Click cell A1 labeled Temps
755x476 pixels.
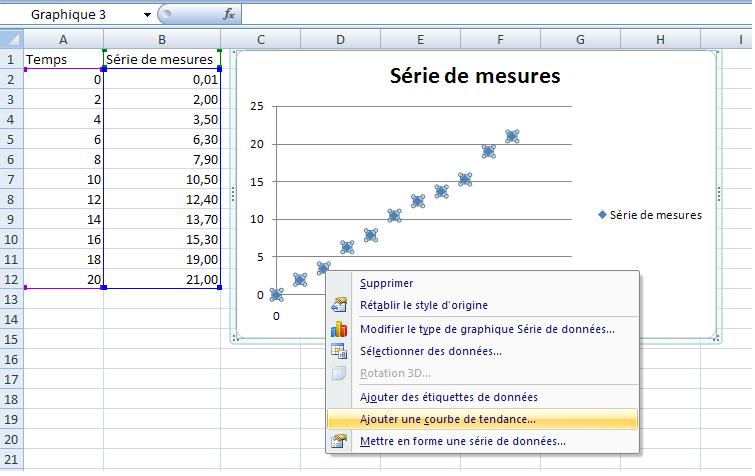63,60
